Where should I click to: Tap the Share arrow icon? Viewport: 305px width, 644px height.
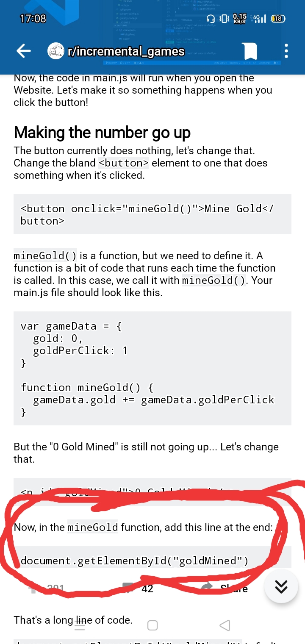coord(207,588)
